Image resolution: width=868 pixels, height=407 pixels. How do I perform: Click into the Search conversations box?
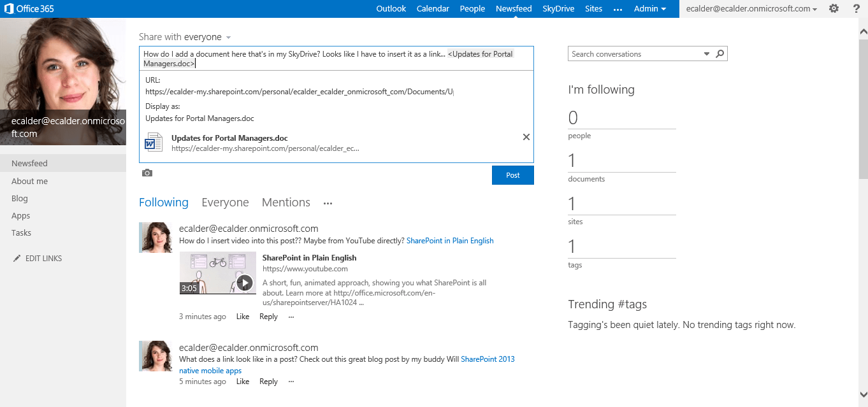tap(635, 54)
